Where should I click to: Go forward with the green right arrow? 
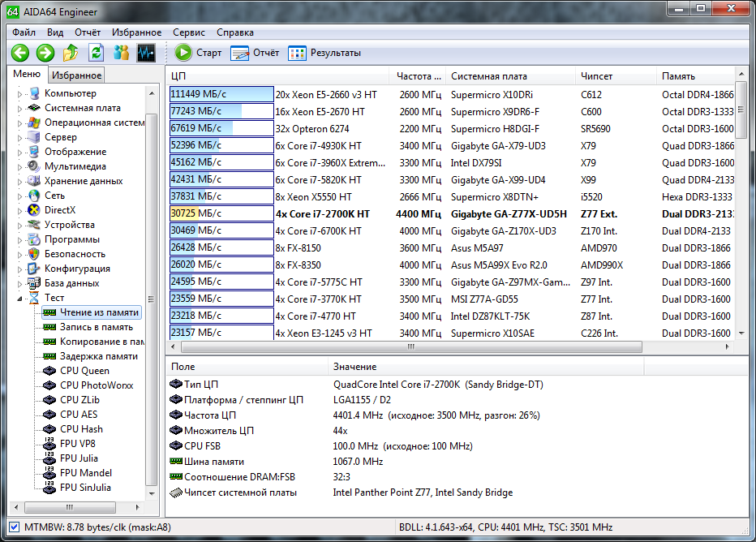pyautogui.click(x=45, y=53)
